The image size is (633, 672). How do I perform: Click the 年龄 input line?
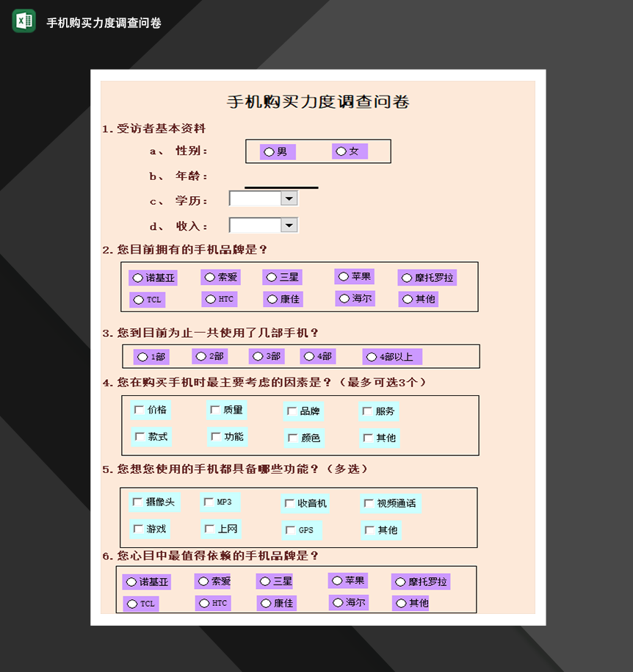click(x=281, y=187)
